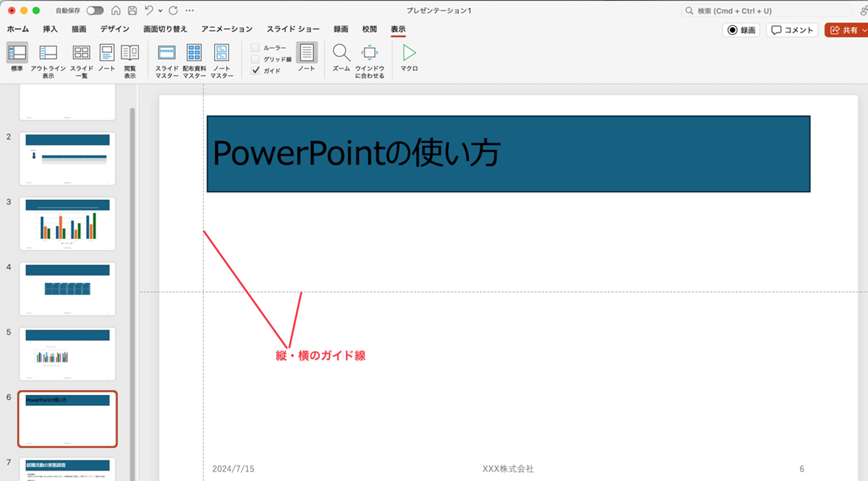Open the Animations (アニメーション) tab

(x=227, y=29)
